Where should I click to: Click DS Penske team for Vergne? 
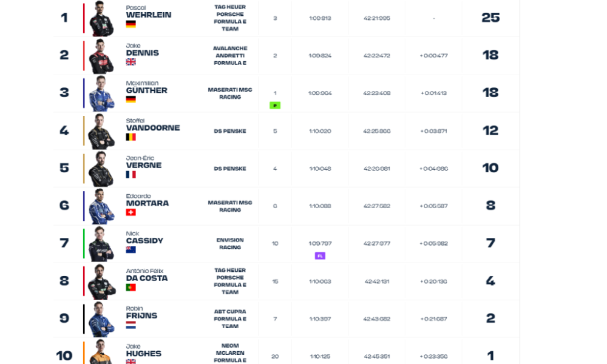229,169
